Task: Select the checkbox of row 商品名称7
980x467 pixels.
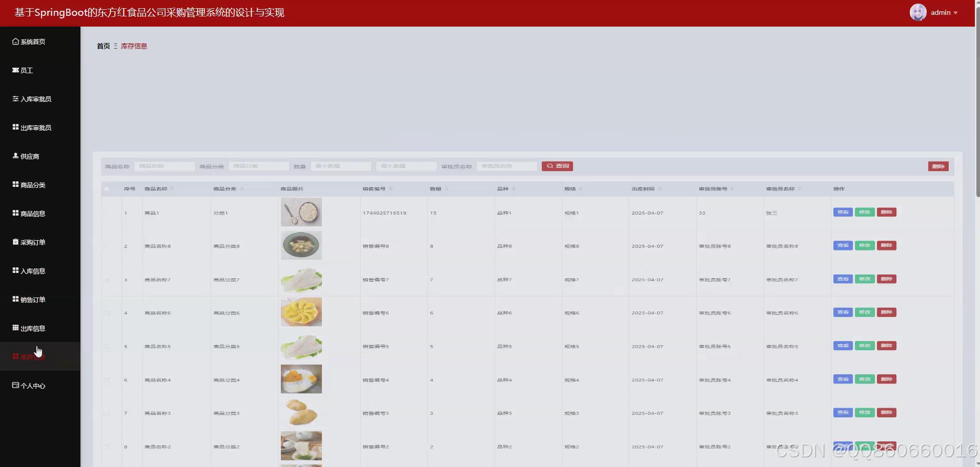Action: coord(107,280)
